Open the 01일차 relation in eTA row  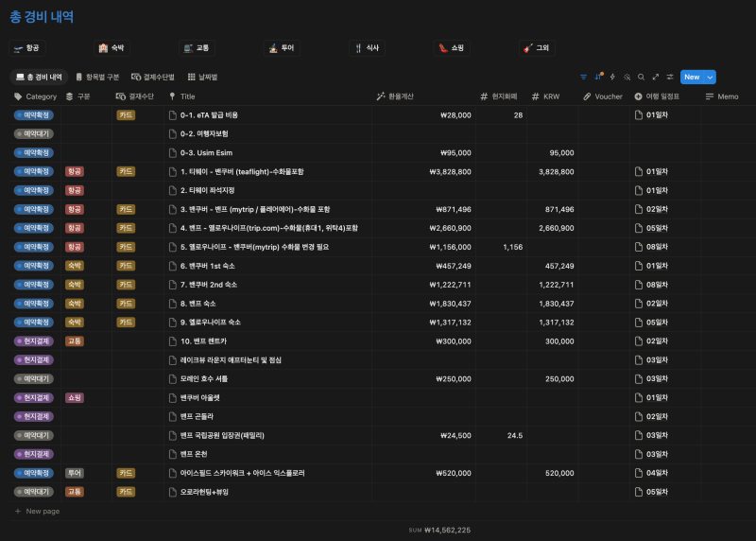[x=651, y=114]
